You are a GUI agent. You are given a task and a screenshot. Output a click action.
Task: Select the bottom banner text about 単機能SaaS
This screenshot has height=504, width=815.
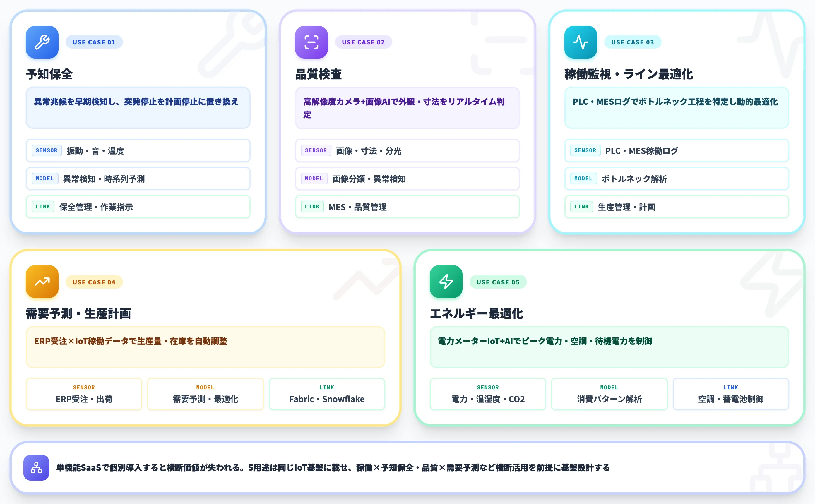click(333, 468)
